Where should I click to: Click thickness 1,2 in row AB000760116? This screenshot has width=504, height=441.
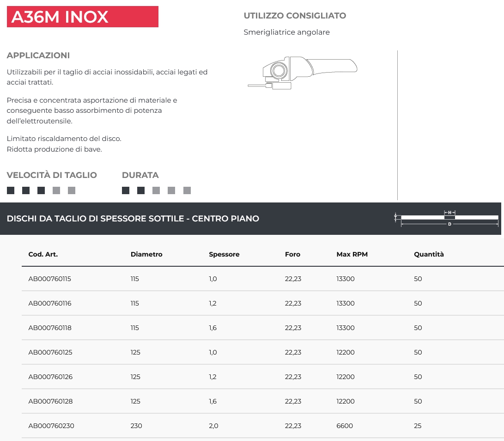(x=213, y=303)
